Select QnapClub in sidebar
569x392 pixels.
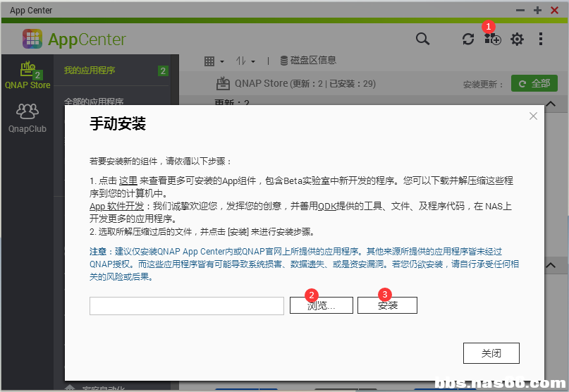point(27,118)
